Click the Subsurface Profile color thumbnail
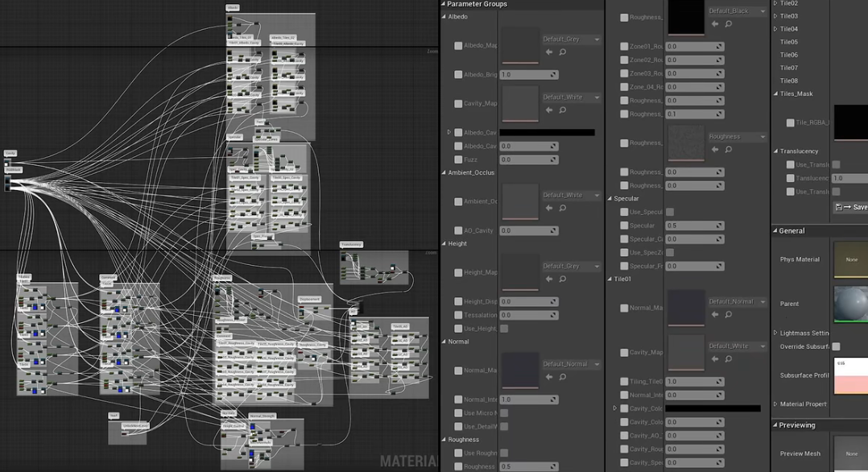The height and width of the screenshot is (472, 868). (851, 376)
